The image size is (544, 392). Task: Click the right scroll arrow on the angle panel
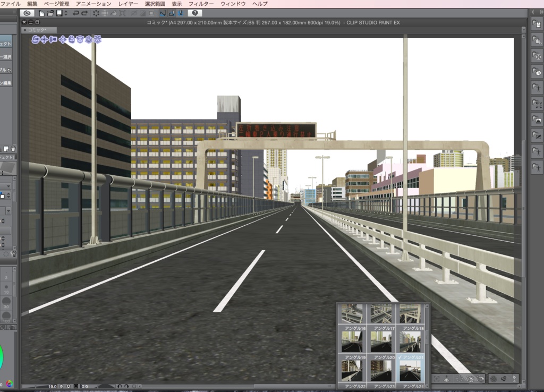pos(520,385)
